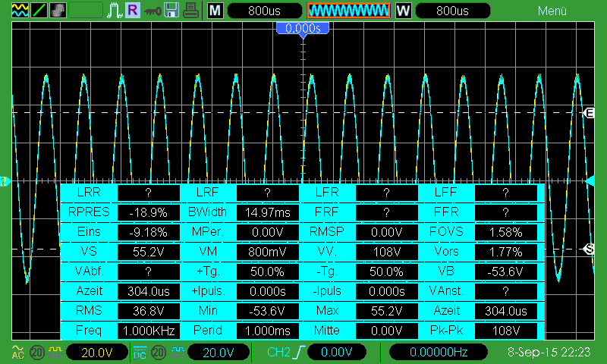Click the M main timebase icon
The height and width of the screenshot is (364, 607).
point(215,11)
